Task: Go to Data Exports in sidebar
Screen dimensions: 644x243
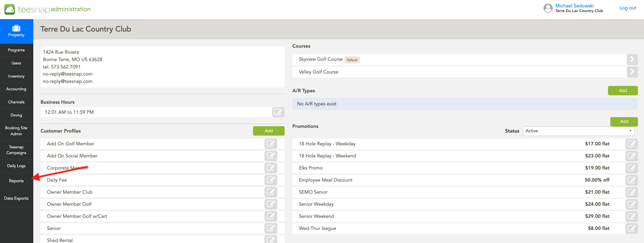Action: click(16, 198)
